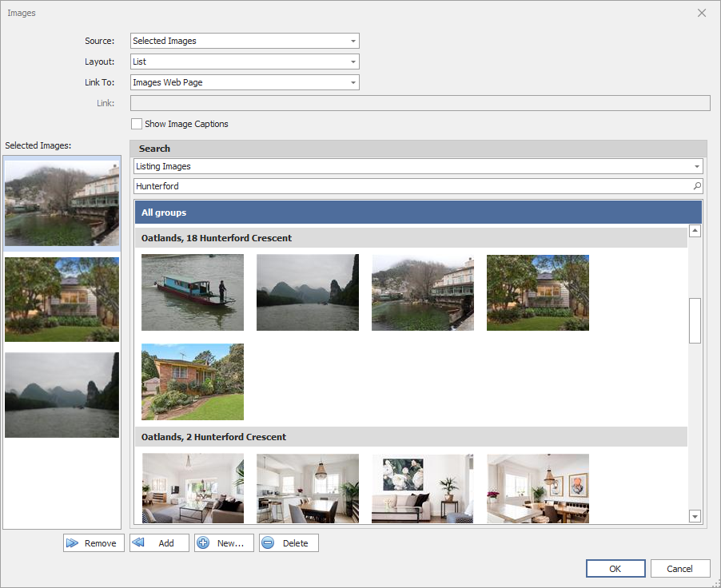The image size is (721, 588).
Task: Enable Show Image Captions checkbox
Action: point(137,124)
